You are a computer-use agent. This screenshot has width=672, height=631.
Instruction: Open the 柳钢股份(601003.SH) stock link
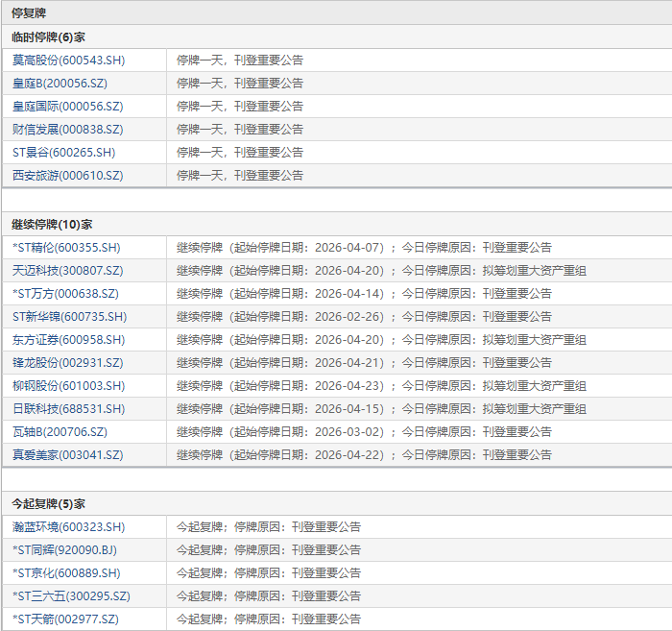pos(68,386)
